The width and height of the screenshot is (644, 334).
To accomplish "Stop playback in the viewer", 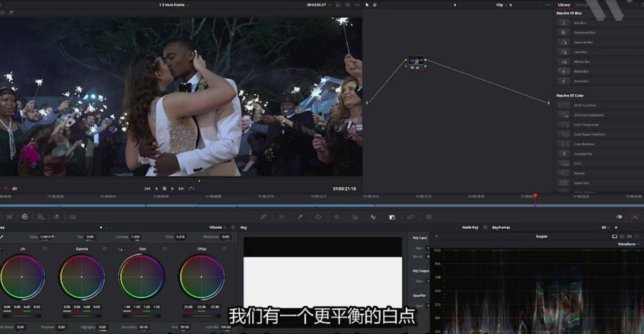I will click(x=164, y=189).
